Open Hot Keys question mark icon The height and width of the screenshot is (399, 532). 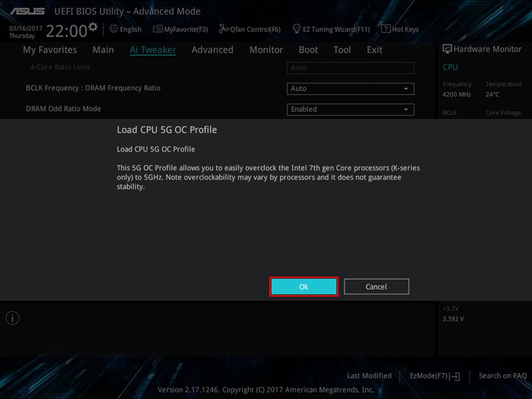(x=386, y=29)
